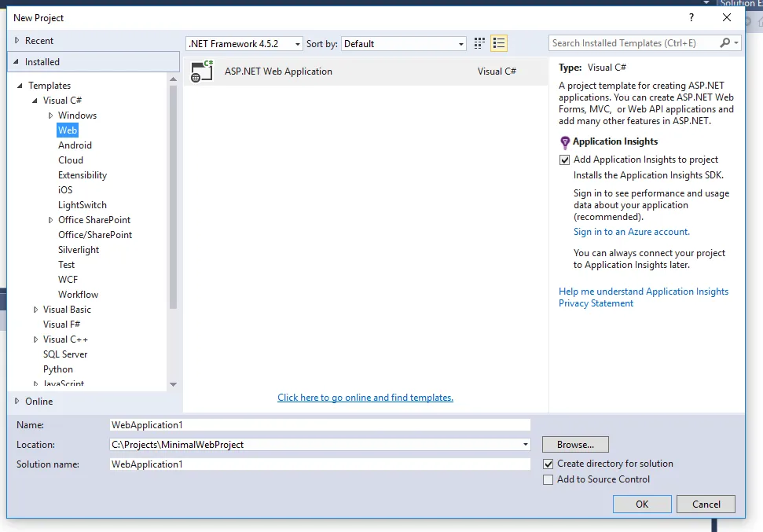The width and height of the screenshot is (763, 532).
Task: Switch to medium icons list view
Action: tap(499, 43)
